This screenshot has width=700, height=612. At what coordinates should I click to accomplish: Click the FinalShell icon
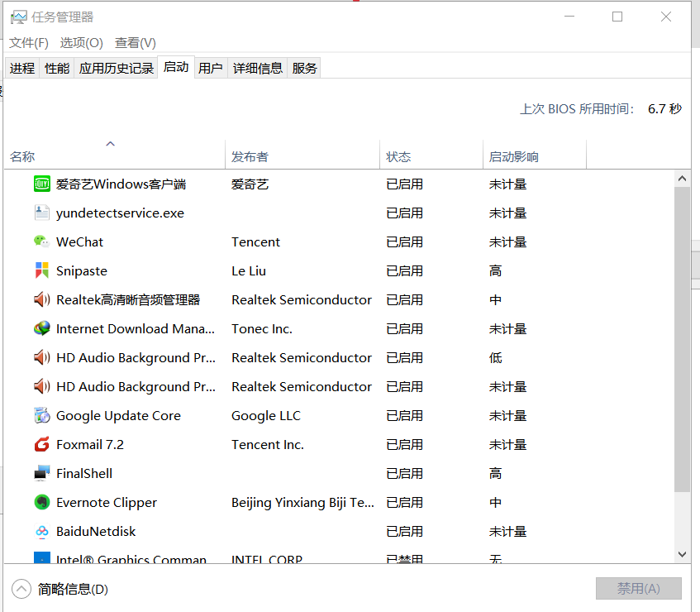tap(42, 473)
